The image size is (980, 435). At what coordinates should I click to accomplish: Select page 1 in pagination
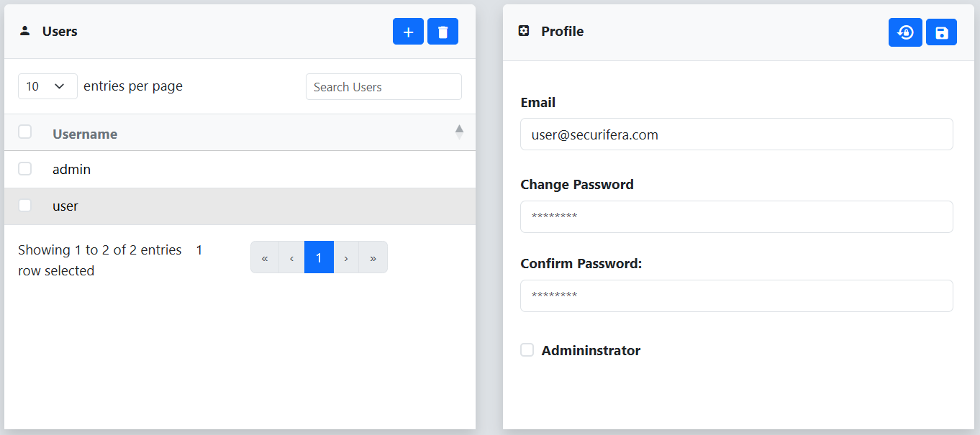319,257
